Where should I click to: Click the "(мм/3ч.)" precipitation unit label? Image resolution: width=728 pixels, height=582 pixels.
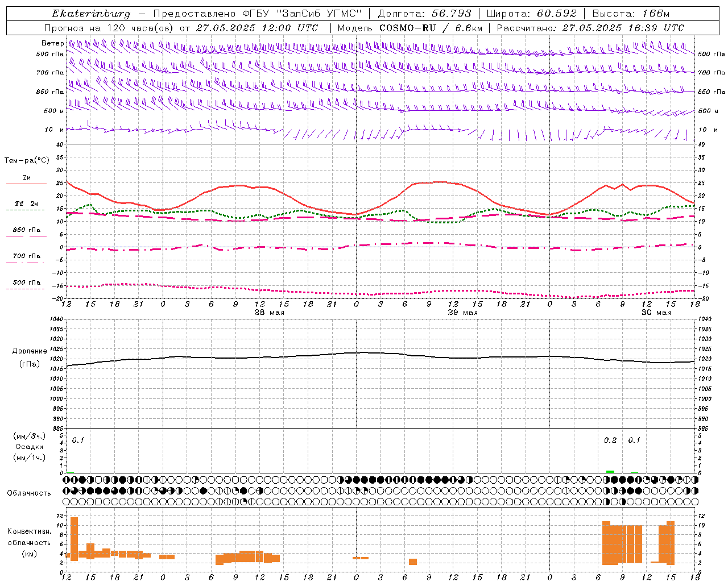coord(30,436)
